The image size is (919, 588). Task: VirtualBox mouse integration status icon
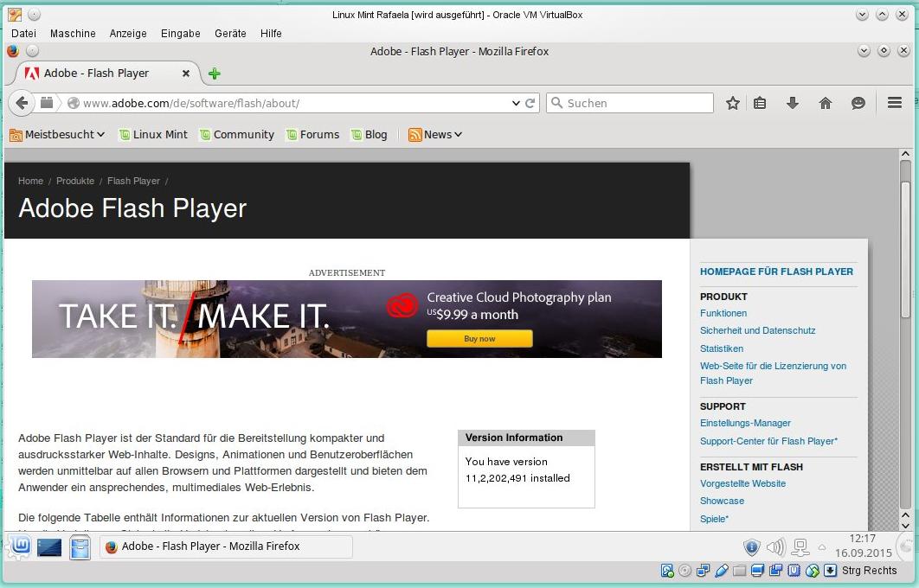coord(813,571)
